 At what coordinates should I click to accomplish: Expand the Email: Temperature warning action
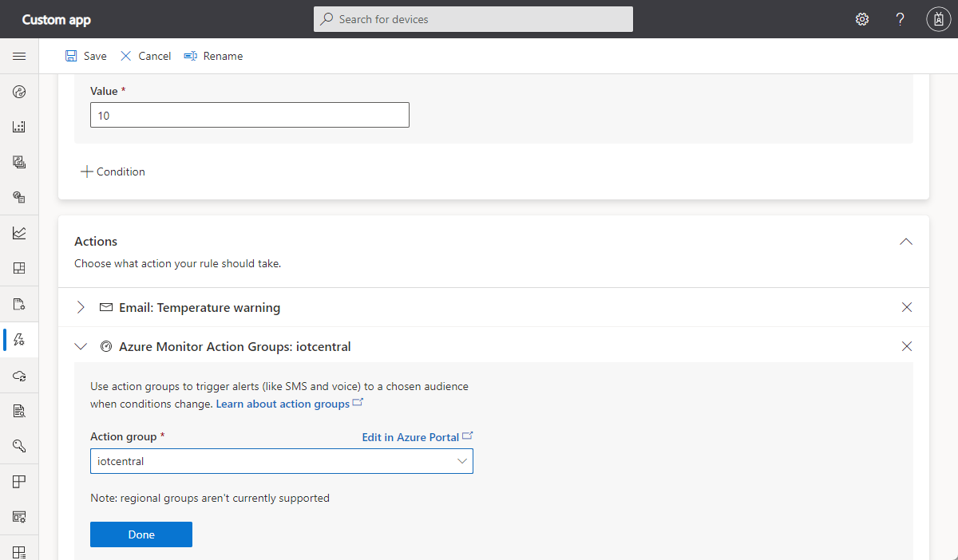81,307
